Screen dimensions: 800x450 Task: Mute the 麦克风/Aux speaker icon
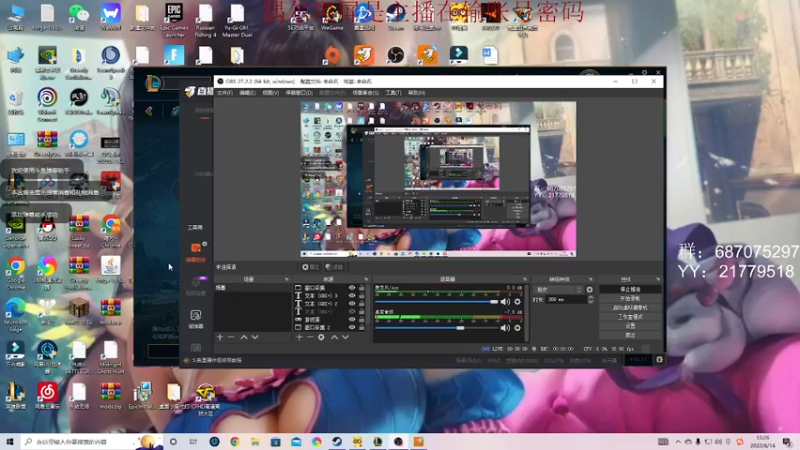coord(505,302)
